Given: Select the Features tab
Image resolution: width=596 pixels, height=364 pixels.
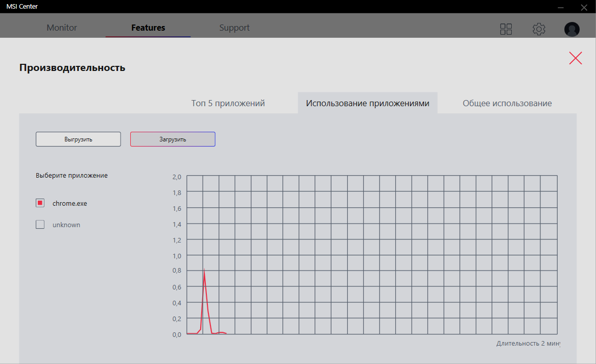Looking at the screenshot, I should click(x=148, y=28).
